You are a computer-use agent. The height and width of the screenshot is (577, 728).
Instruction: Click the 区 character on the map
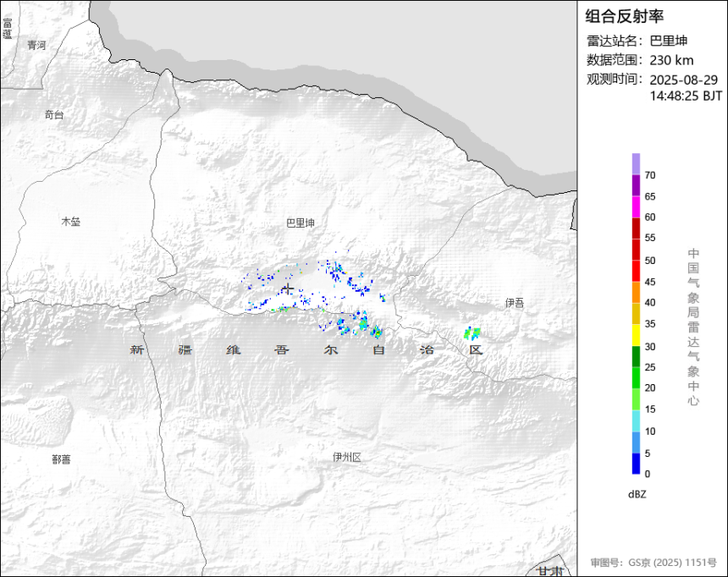click(x=476, y=349)
